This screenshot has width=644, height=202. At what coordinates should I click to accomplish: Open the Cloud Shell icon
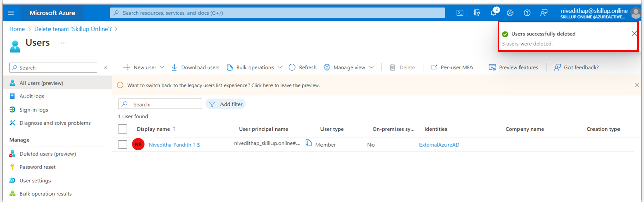coord(460,13)
